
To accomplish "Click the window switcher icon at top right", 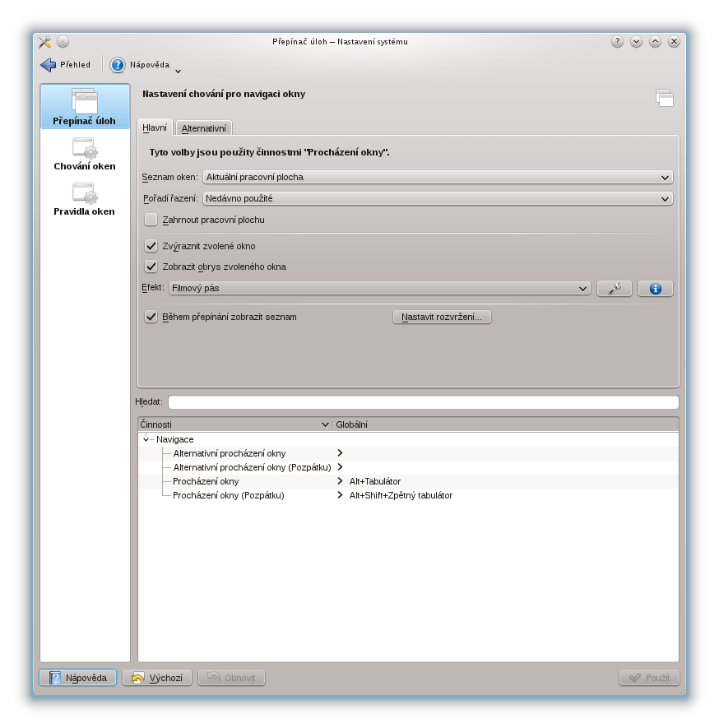I will tap(664, 98).
